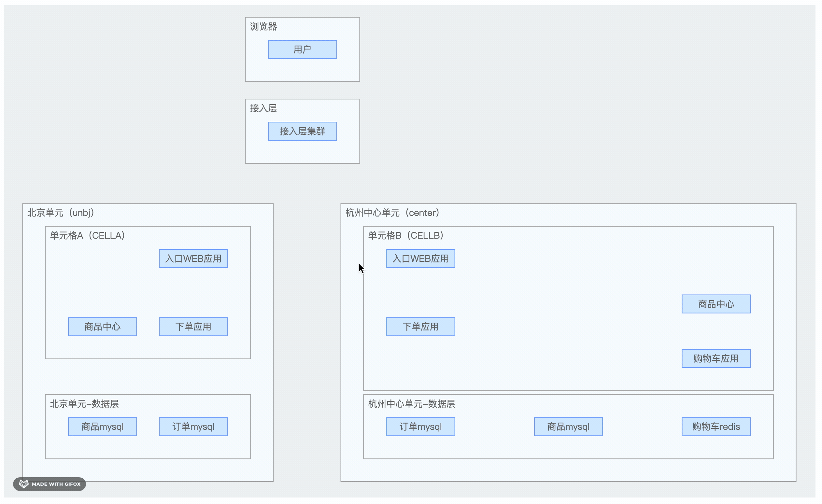The image size is (822, 504).
Task: Click 入口WEB应用 in 单元格A (CELLA)
Action: (193, 259)
